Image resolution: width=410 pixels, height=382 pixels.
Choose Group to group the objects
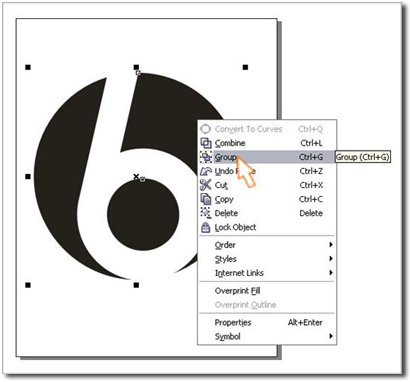[267, 157]
